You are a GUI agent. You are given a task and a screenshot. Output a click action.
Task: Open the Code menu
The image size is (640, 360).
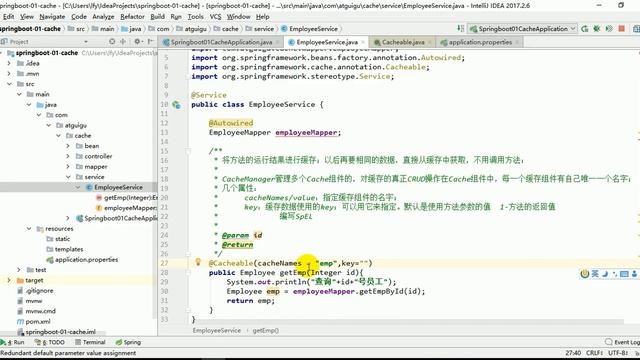(79, 17)
